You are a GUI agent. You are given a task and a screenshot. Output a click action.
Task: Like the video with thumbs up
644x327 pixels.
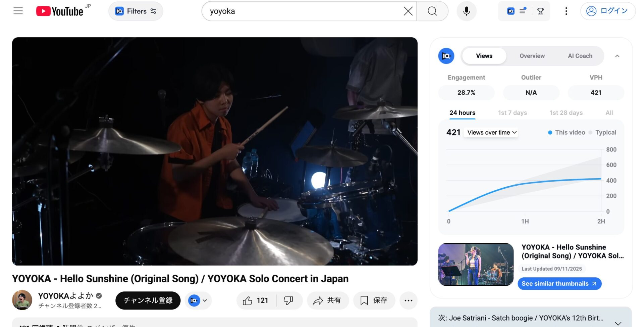(x=256, y=300)
